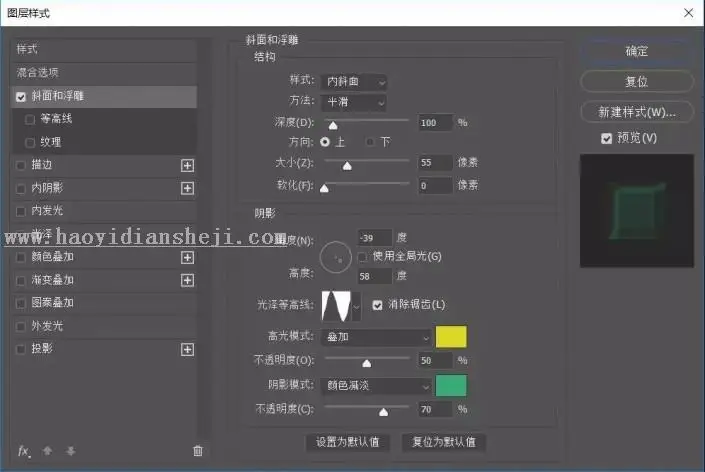Select direction 上 radio button
Image resolution: width=705 pixels, height=472 pixels.
(x=325, y=142)
